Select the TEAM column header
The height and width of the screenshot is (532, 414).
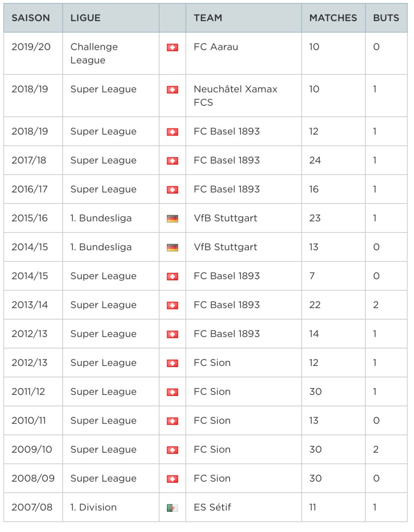click(208, 18)
